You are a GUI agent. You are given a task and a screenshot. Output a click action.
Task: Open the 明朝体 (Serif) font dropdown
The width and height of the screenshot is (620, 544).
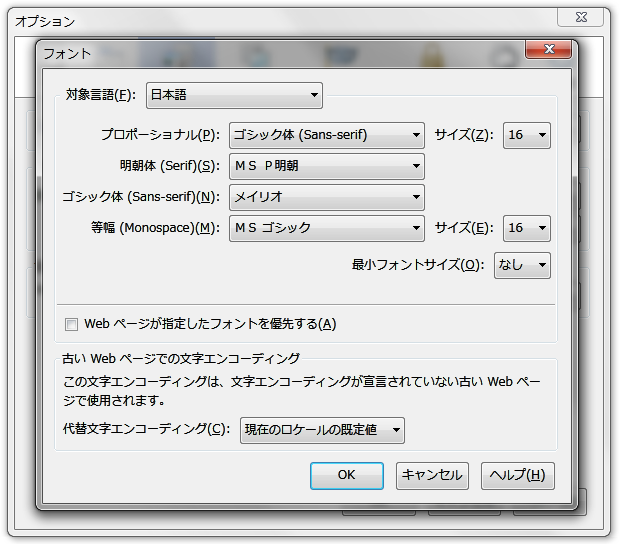click(327, 166)
